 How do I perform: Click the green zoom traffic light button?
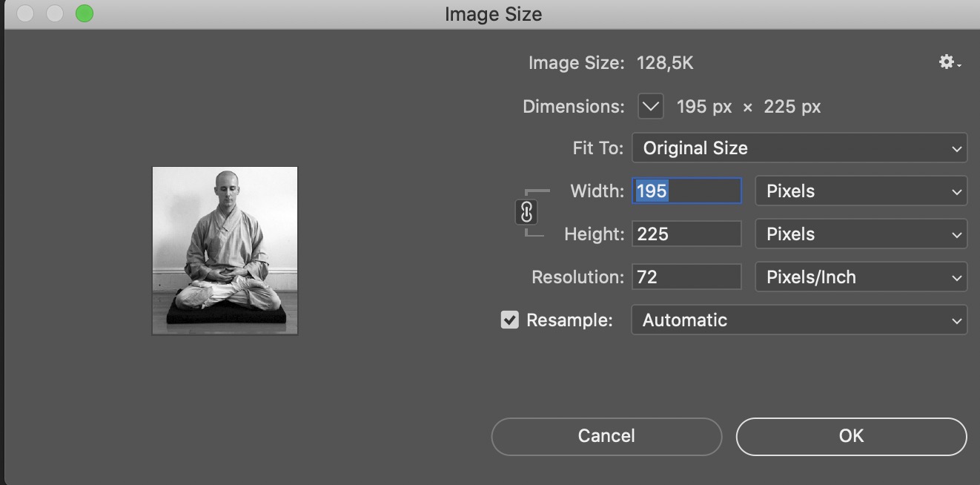(85, 13)
